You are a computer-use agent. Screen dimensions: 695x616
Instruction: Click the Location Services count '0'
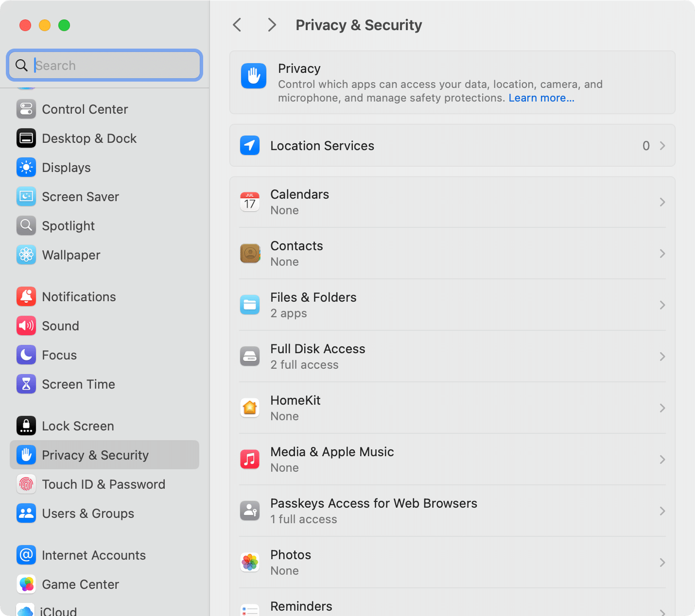[646, 146]
